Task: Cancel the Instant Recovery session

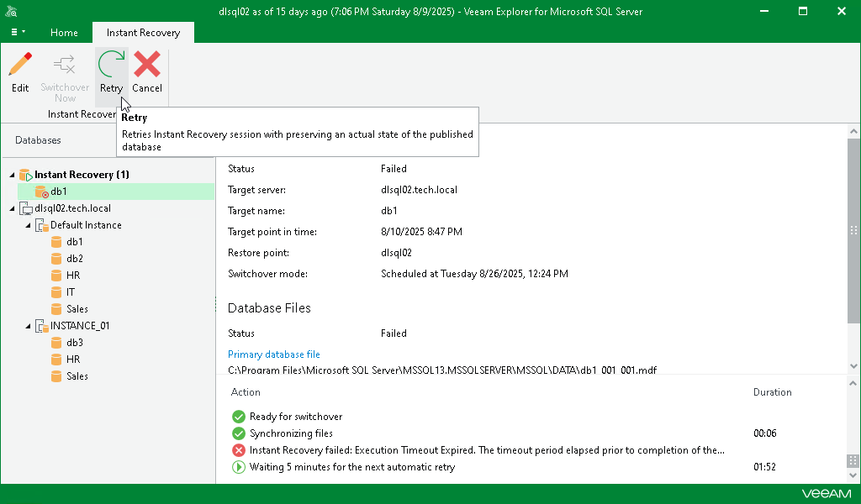Action: (x=147, y=66)
